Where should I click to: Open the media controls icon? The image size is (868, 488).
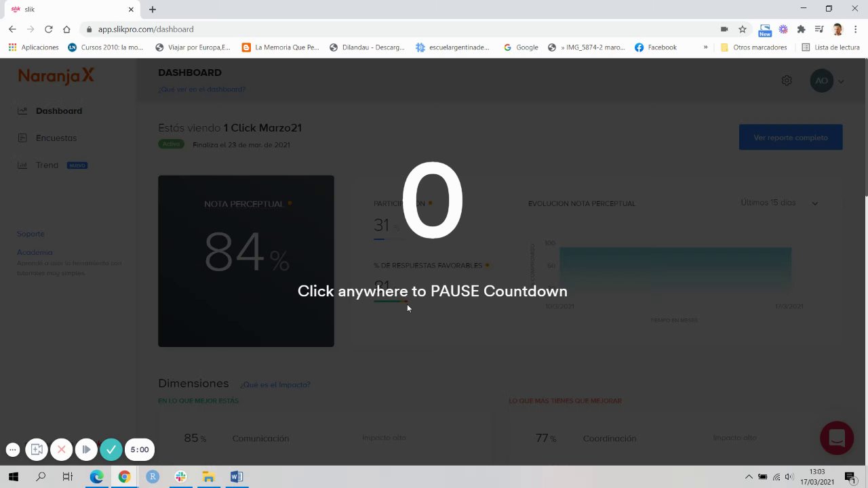pos(819,29)
